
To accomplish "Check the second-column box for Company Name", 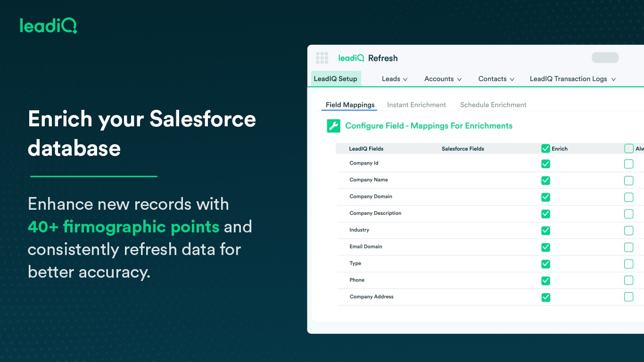I will pyautogui.click(x=628, y=181).
